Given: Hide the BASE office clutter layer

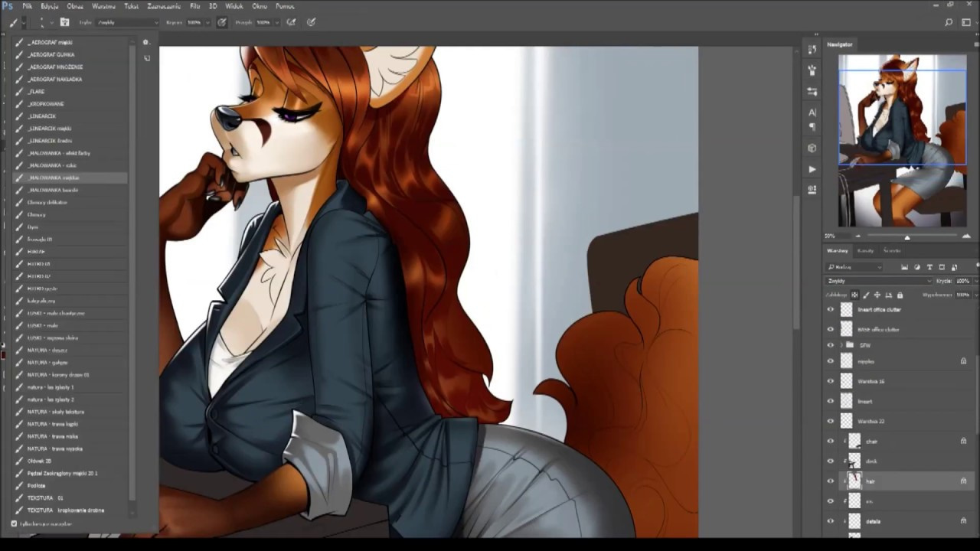Looking at the screenshot, I should [831, 330].
